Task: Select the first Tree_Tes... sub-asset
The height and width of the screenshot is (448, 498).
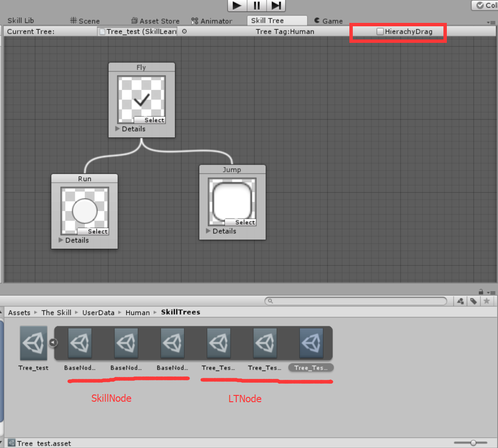Action: 219,343
